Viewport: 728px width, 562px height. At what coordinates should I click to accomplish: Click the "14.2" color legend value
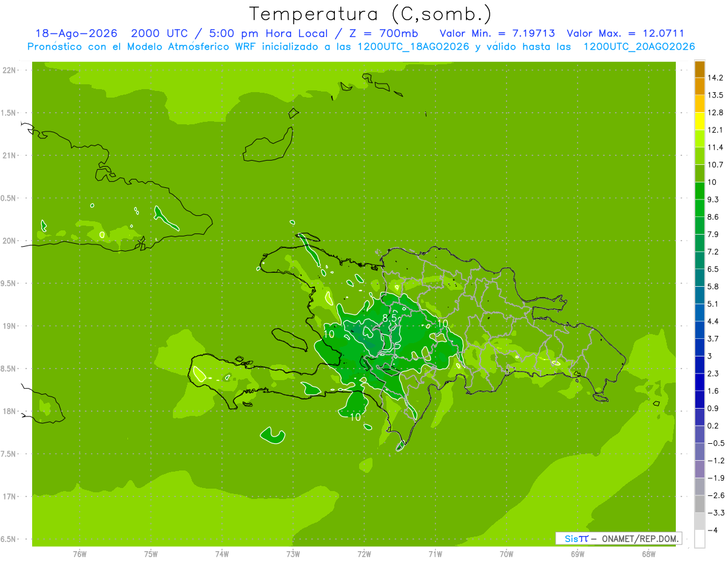tap(715, 78)
